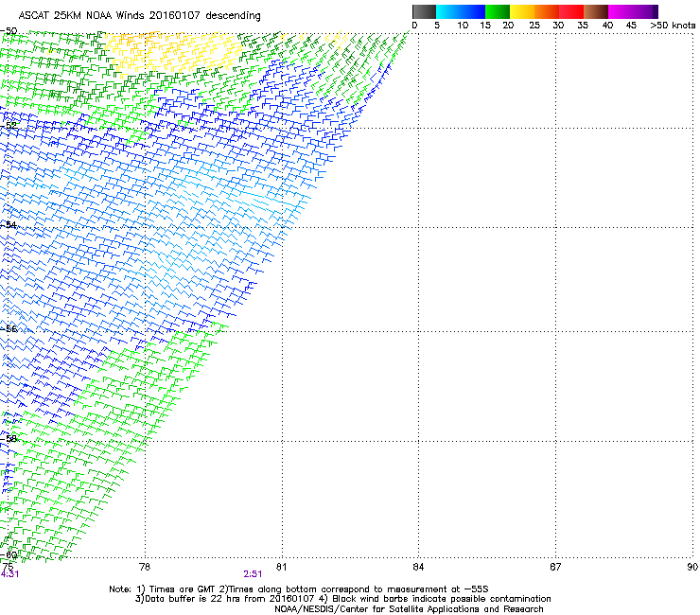Click the plot title 'ASCAT 25KM NOAA Winds 20160107 descending'
Screen dimensions: 700x615
139,16
